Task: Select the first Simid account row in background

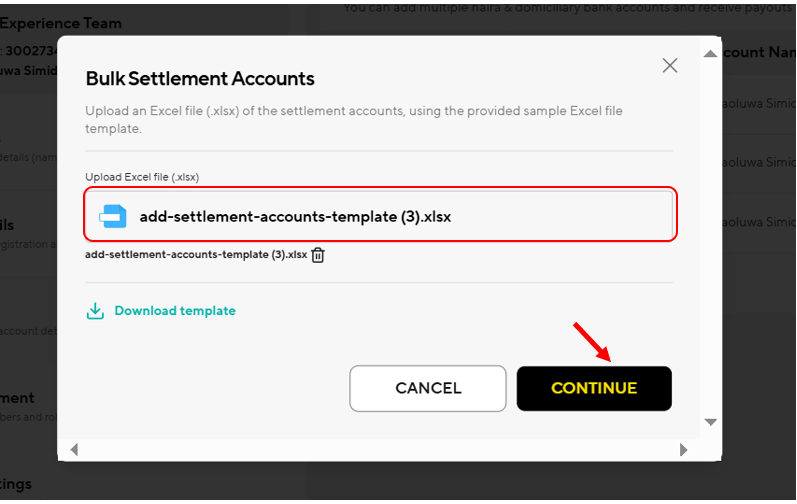Action: [x=758, y=104]
